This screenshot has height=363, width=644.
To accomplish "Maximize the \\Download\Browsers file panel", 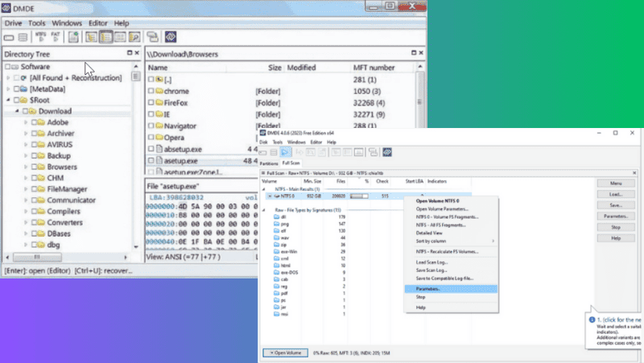I will pos(414,52).
